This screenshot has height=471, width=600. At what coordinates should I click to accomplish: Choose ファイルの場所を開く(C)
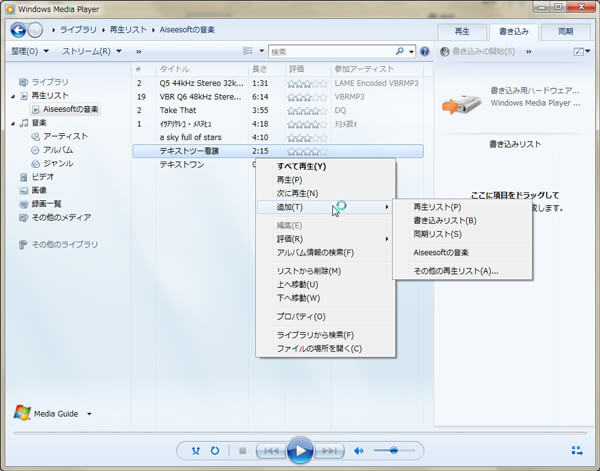[x=325, y=349]
